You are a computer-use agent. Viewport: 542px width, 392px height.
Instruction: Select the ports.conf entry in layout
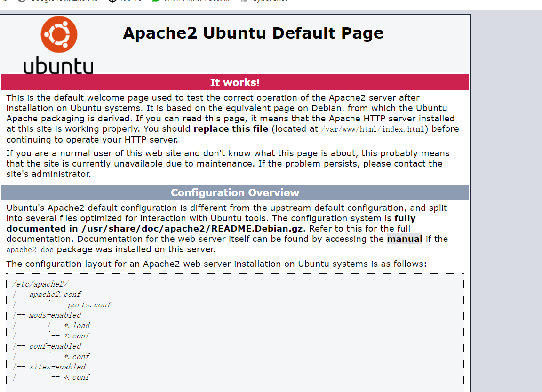[x=89, y=304]
